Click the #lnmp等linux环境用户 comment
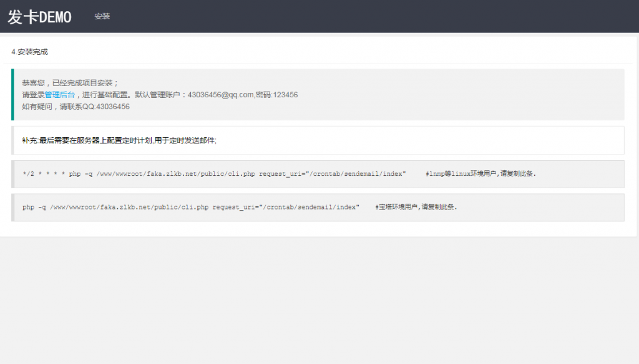639x364 pixels. pos(481,174)
